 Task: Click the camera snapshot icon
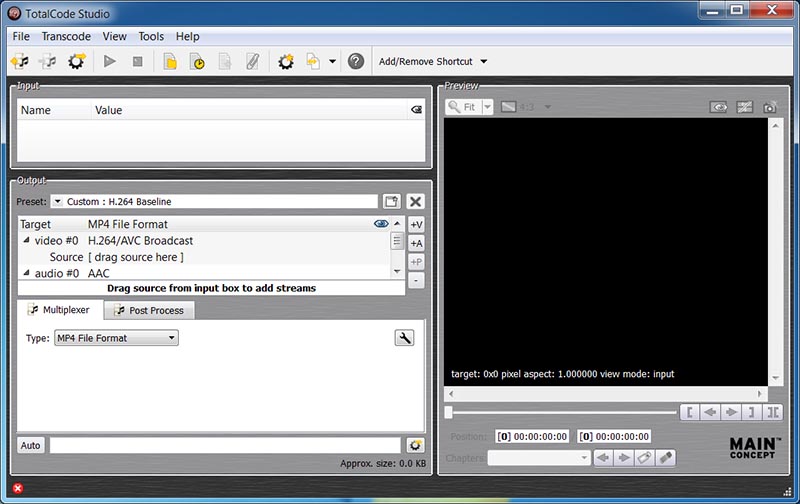[769, 107]
